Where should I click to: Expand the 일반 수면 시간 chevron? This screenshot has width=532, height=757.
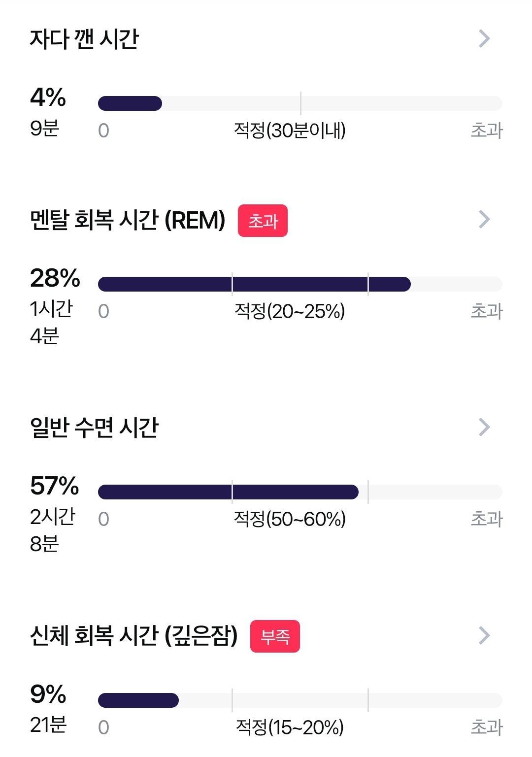(x=484, y=428)
